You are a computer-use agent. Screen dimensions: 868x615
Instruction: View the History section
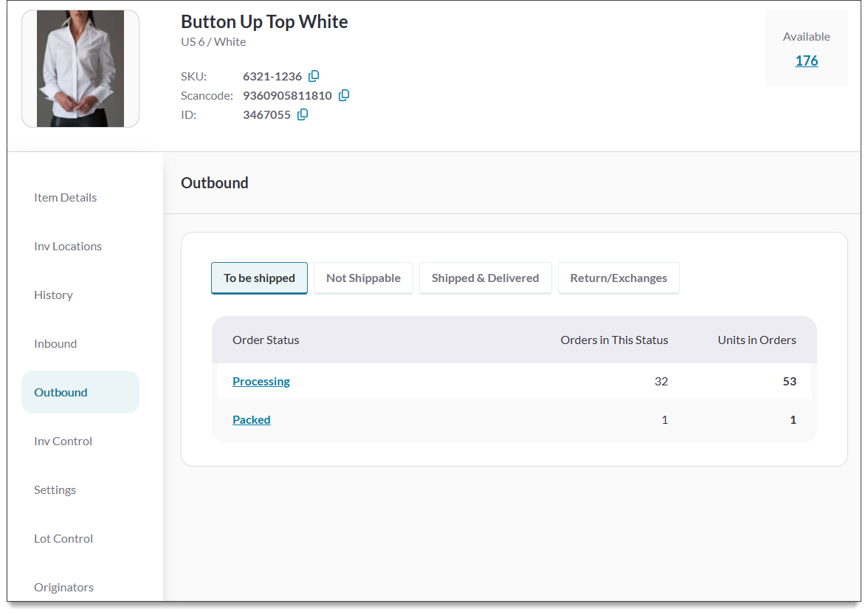tap(53, 295)
